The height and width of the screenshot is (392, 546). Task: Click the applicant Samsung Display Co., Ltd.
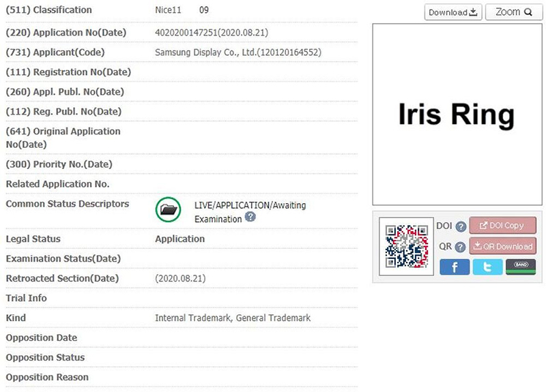click(238, 52)
